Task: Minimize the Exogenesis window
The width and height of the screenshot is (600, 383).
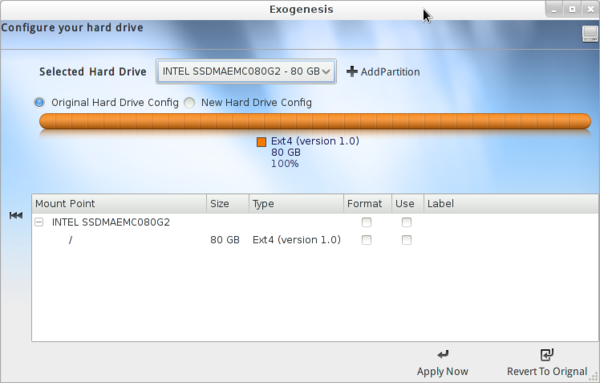Action: click(x=554, y=10)
